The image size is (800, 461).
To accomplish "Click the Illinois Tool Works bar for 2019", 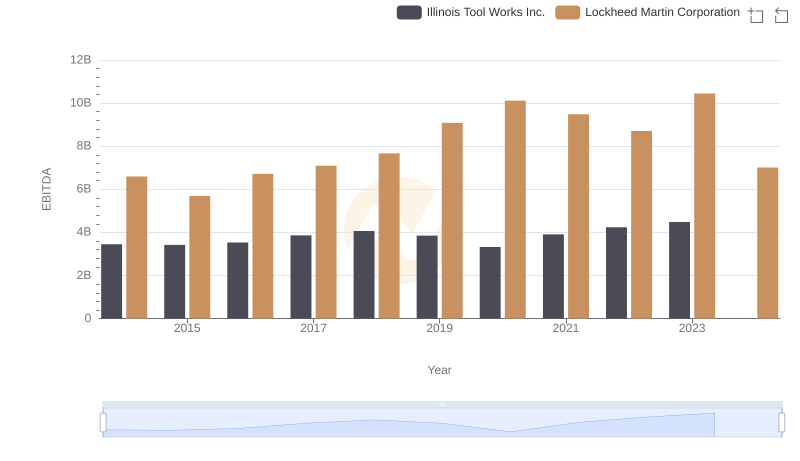I will 427,277.
